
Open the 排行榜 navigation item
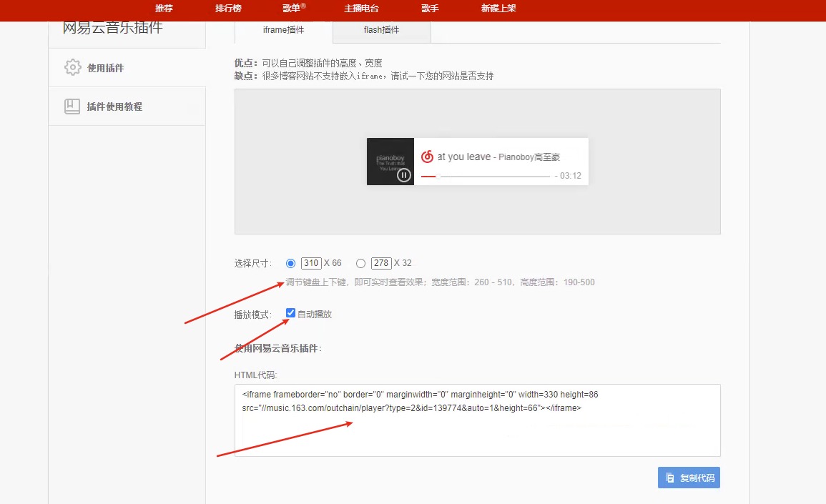[x=228, y=9]
